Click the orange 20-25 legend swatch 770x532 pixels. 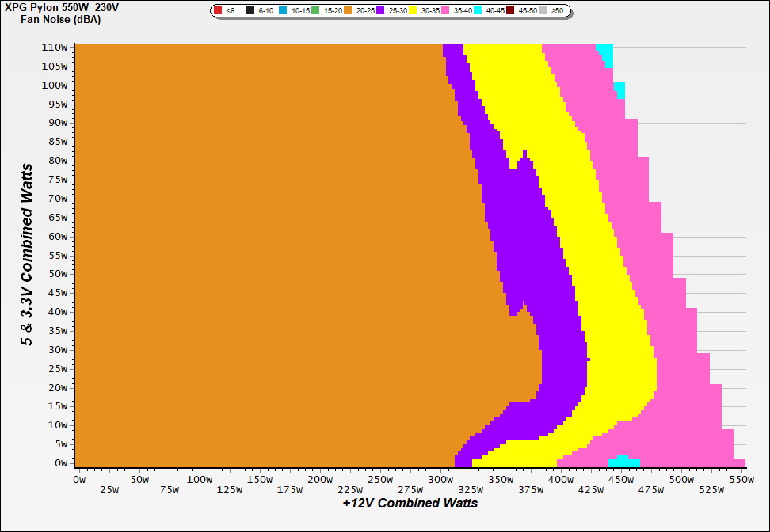pos(348,11)
